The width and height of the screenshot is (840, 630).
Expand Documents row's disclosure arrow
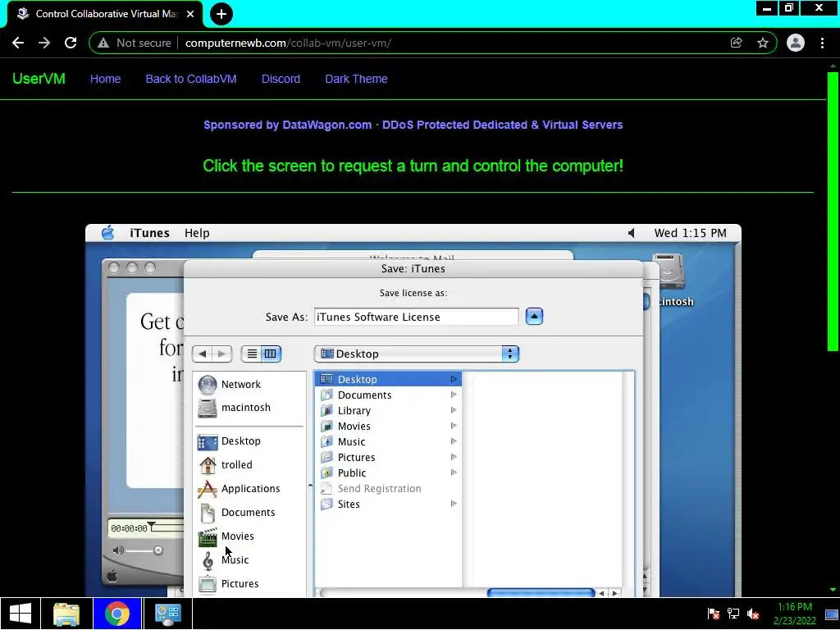tap(454, 395)
